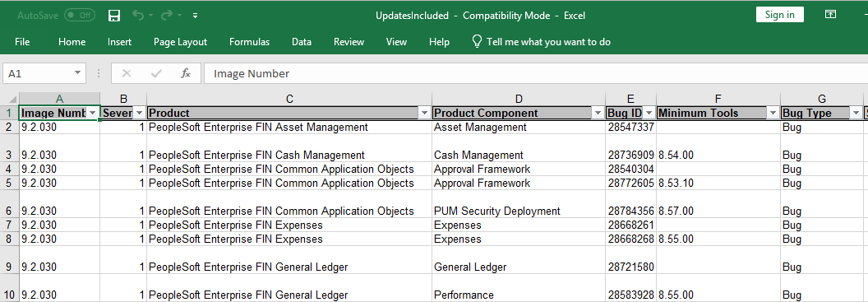Click Bug ID cell 28583928
Image resolution: width=868 pixels, height=302 pixels.
pos(631,287)
